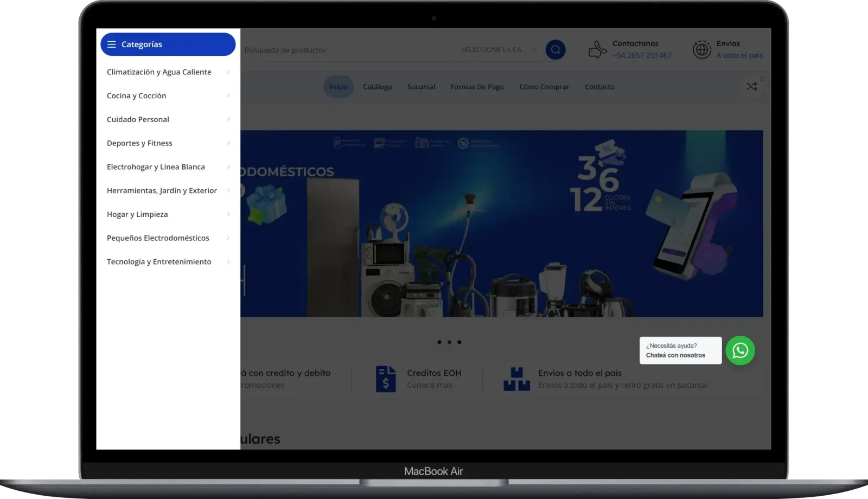This screenshot has width=868, height=499.
Task: Open the Contacto menu item
Action: coord(599,87)
